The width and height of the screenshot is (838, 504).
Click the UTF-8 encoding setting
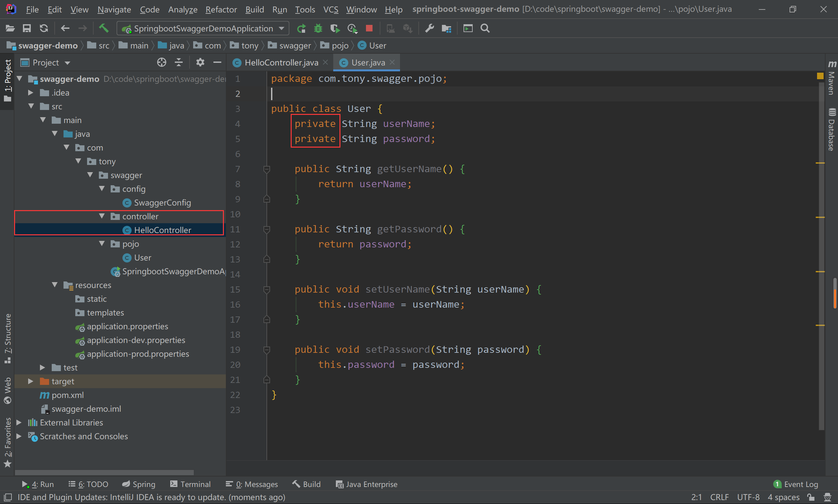[748, 497]
